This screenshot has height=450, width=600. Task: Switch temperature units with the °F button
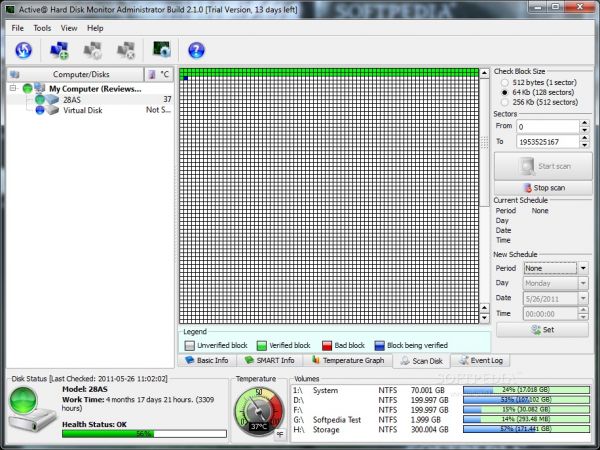(280, 434)
